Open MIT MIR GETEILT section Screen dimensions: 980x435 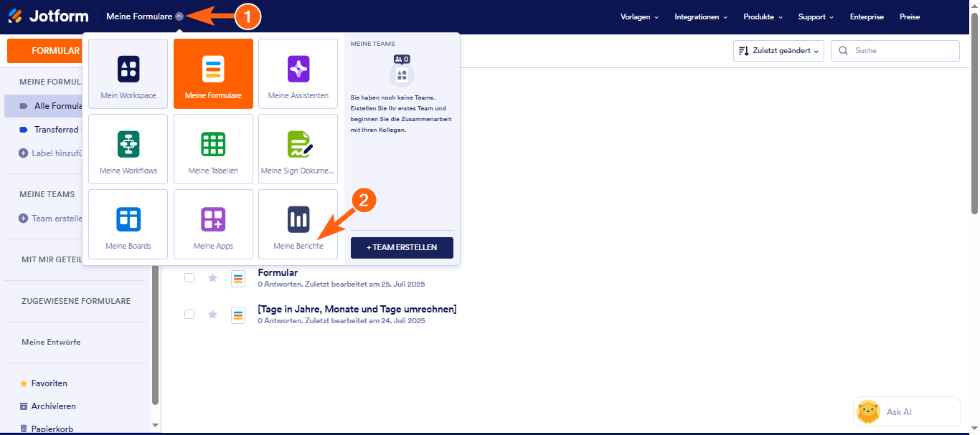(50, 259)
